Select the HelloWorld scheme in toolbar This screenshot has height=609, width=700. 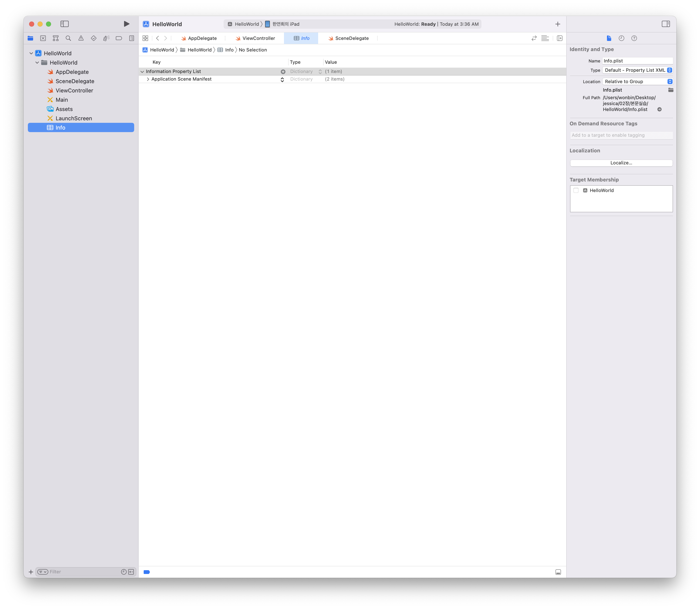[243, 24]
